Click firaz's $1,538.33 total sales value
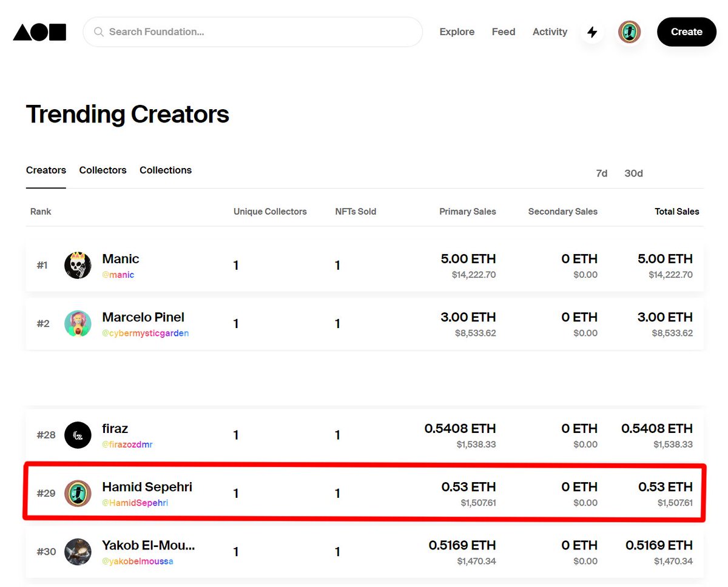Image resolution: width=728 pixels, height=587 pixels. [x=673, y=444]
